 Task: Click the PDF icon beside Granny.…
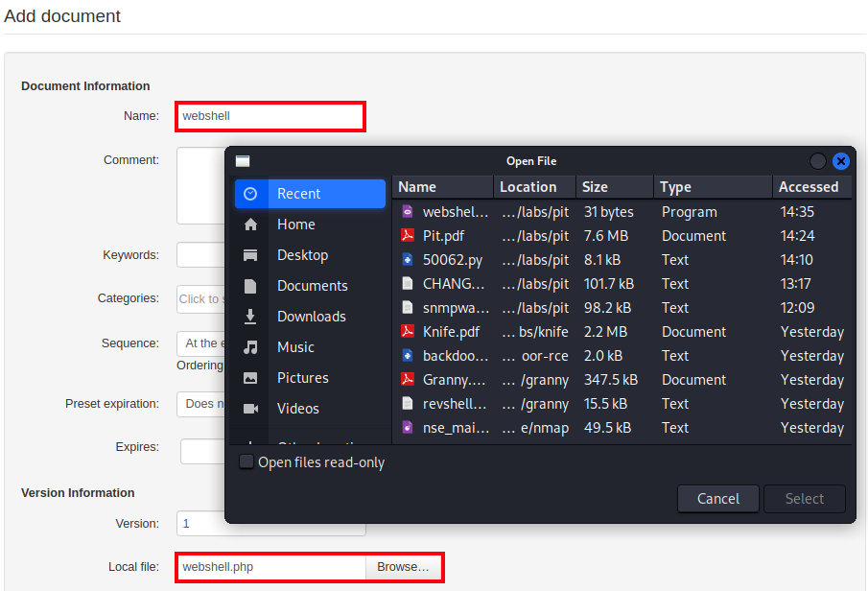pyautogui.click(x=408, y=379)
